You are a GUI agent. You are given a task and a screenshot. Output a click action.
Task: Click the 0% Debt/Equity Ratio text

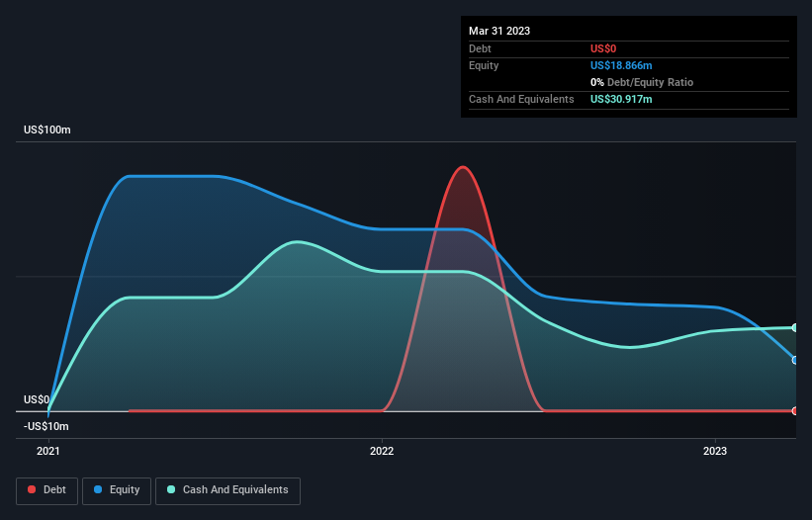[x=642, y=82]
